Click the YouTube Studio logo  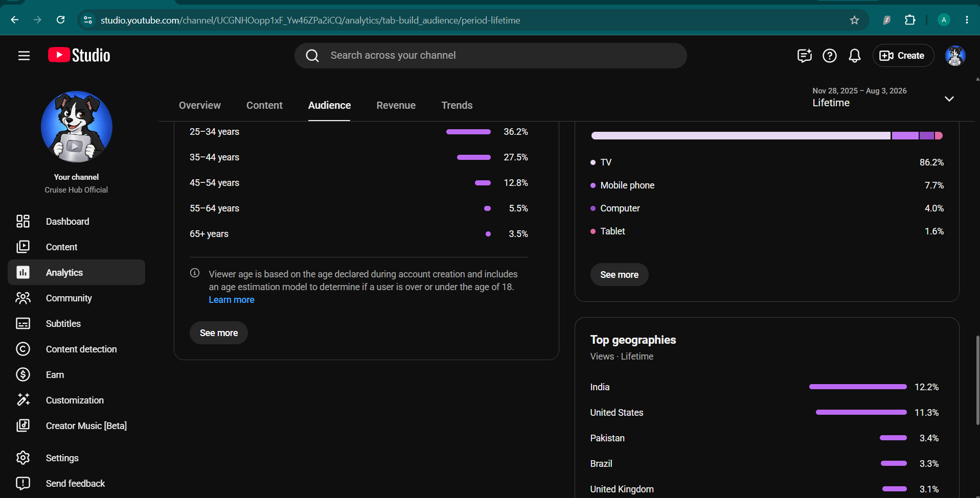coord(79,55)
